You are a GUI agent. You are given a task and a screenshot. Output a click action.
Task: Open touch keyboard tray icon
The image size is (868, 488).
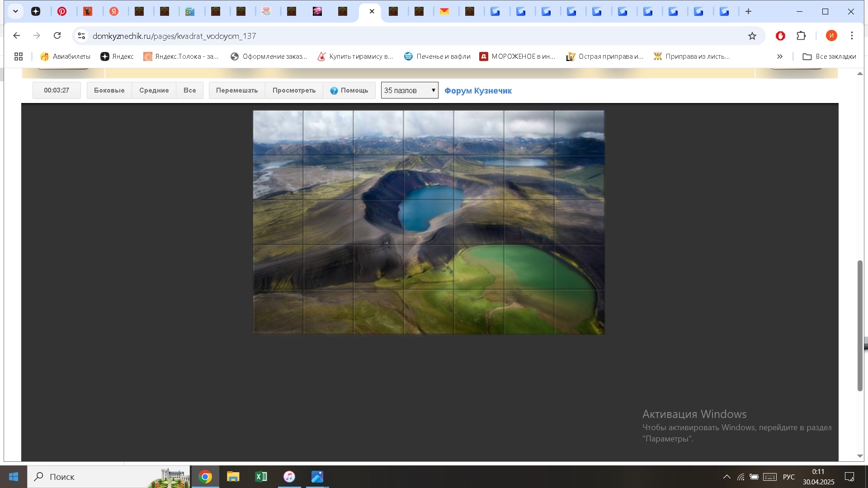click(770, 477)
